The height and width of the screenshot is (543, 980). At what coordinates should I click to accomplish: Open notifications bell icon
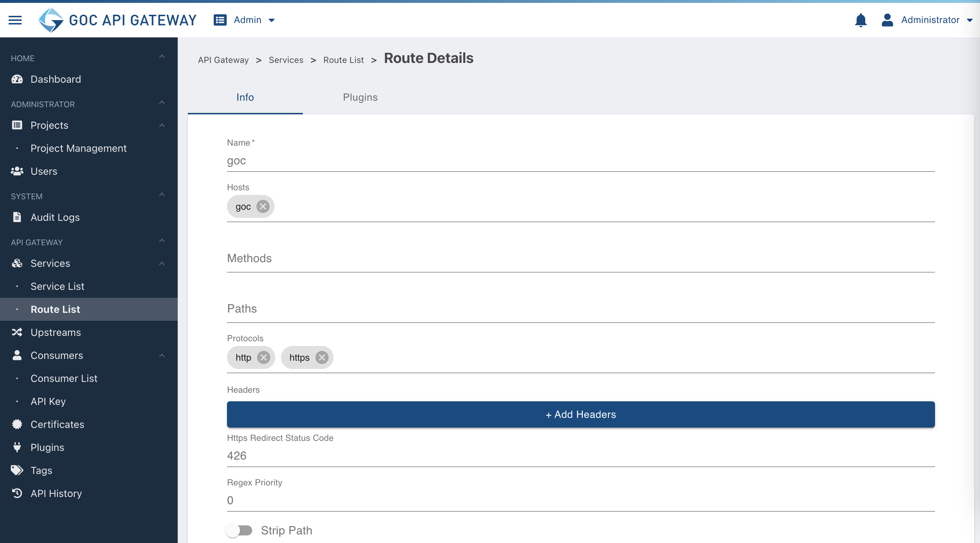point(861,20)
